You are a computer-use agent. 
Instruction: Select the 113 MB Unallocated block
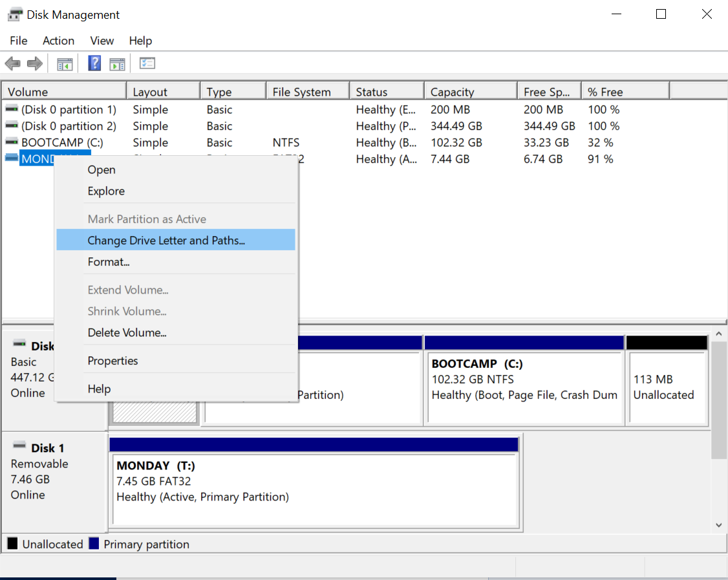(667, 381)
